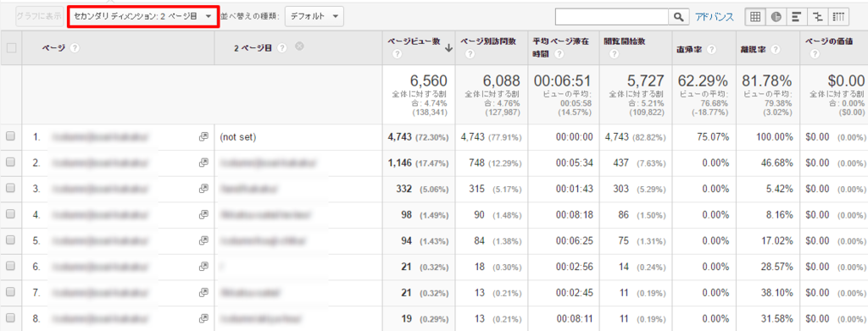Screen dimensions: 868x331
Task: Switch to the pie chart view icon
Action: (x=776, y=17)
